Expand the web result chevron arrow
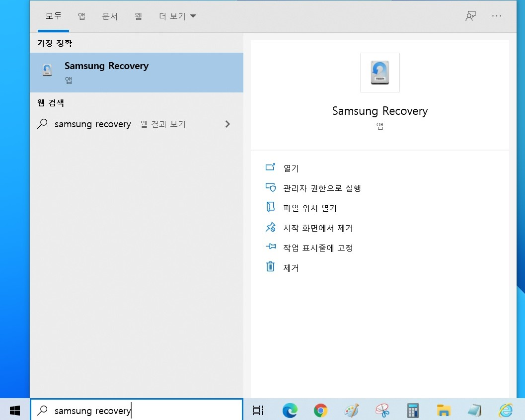Image resolution: width=525 pixels, height=420 pixels. (x=227, y=124)
